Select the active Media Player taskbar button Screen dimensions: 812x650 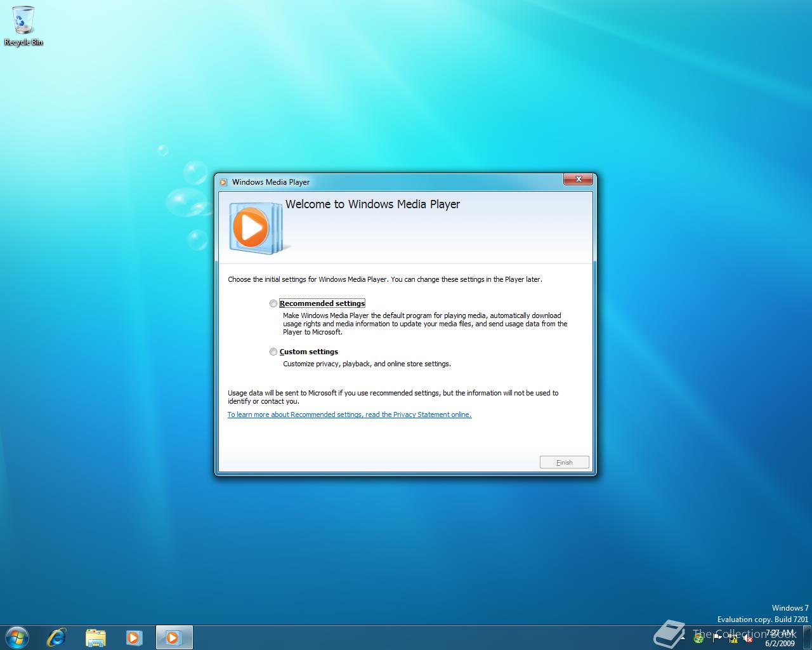pyautogui.click(x=173, y=637)
